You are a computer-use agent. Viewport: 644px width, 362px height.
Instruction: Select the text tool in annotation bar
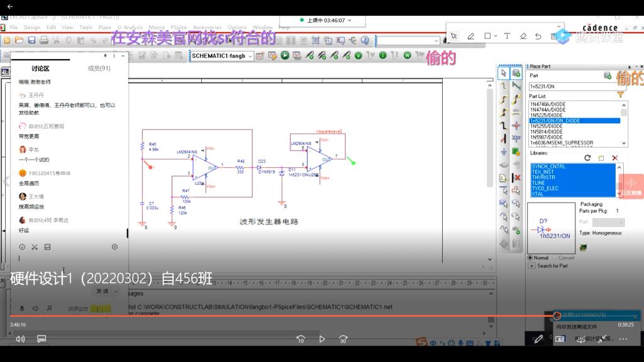[x=508, y=36]
